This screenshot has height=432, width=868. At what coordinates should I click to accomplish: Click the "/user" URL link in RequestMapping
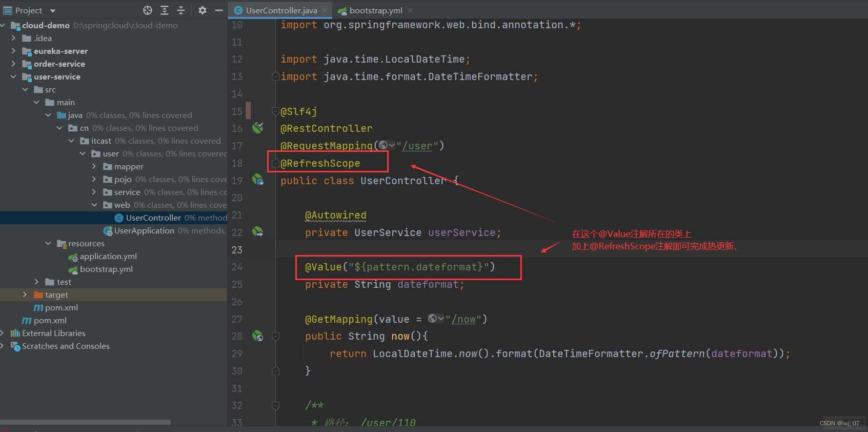[417, 146]
